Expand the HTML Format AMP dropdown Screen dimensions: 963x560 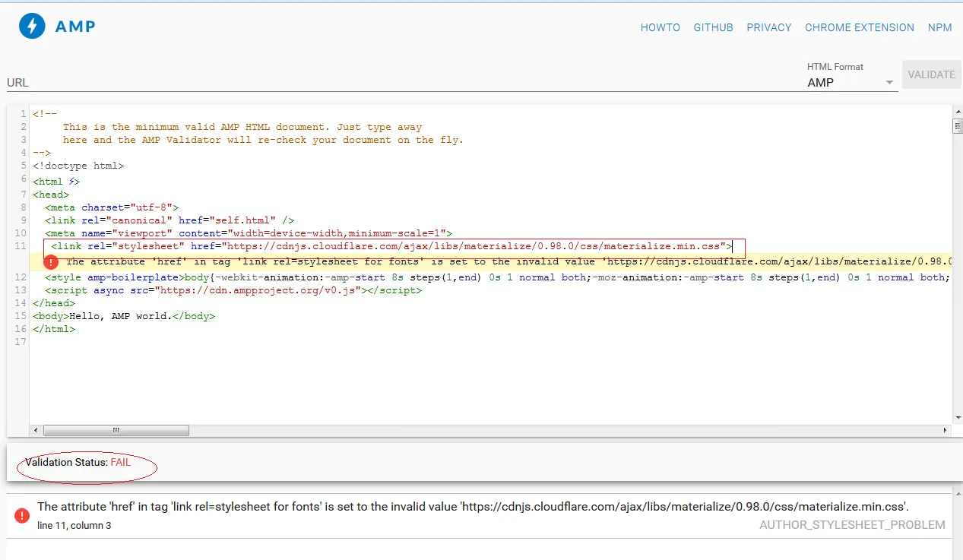[852, 82]
